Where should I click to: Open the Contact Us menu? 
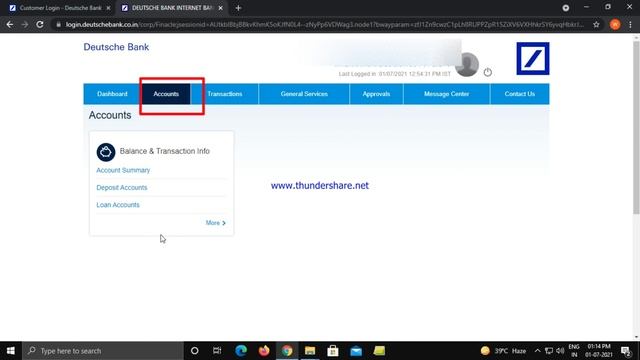pos(520,94)
